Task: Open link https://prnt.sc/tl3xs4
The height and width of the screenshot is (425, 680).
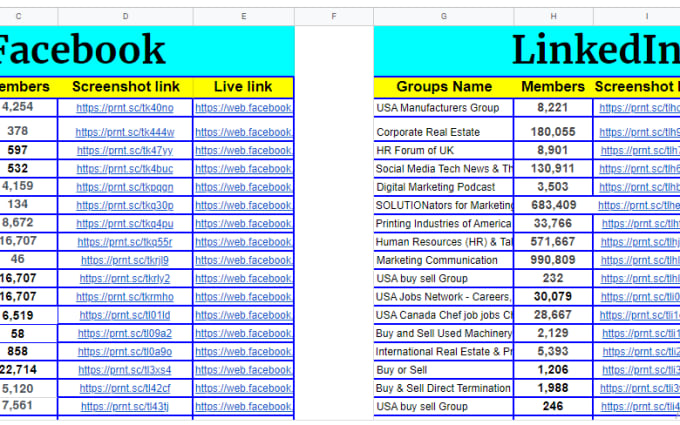Action: point(125,370)
